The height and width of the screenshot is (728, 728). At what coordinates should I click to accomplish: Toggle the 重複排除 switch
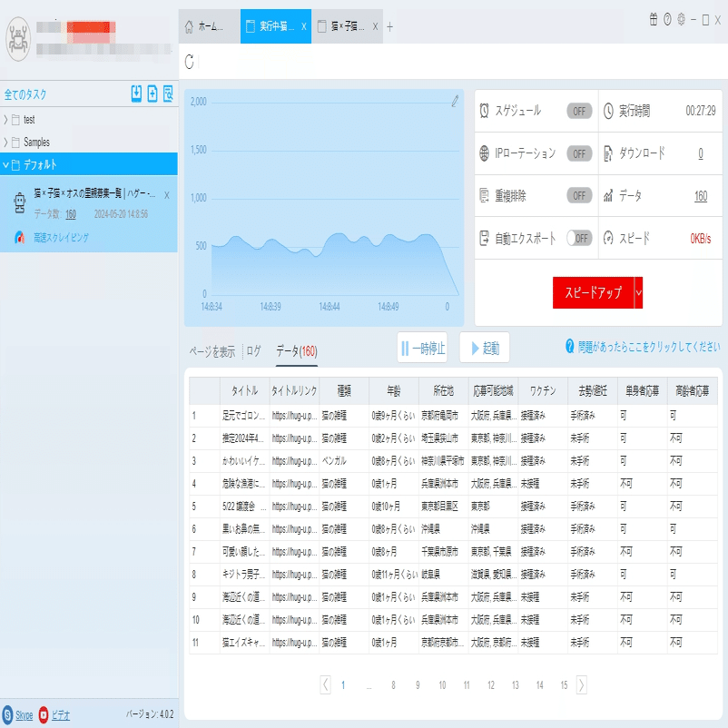[x=579, y=195]
